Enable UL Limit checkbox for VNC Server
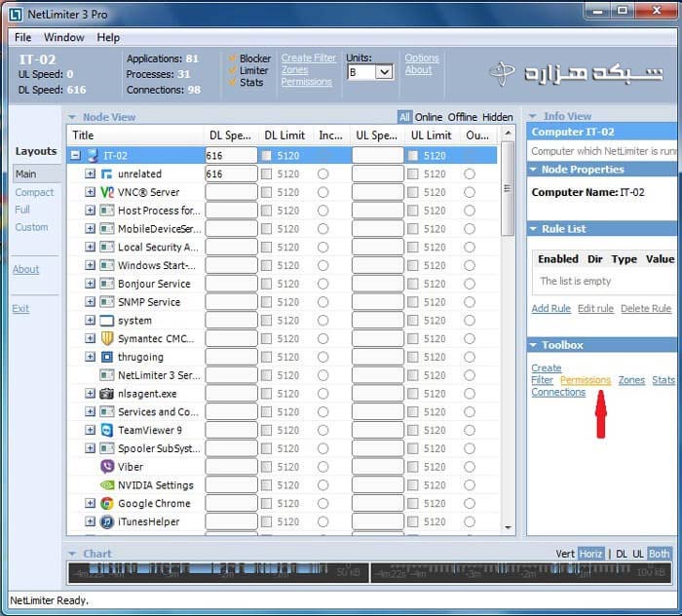Viewport: 682px width, 616px height. [413, 192]
